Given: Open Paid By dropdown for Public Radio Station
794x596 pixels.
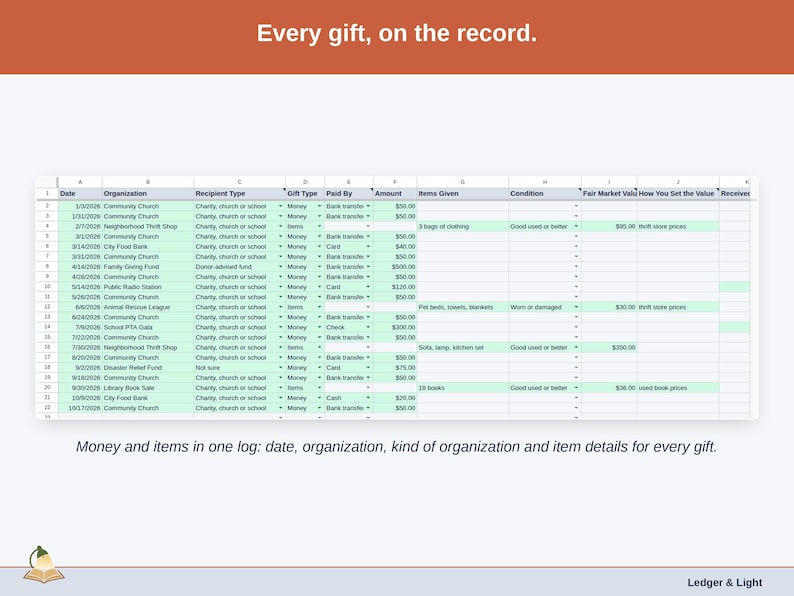Looking at the screenshot, I should pyautogui.click(x=368, y=287).
